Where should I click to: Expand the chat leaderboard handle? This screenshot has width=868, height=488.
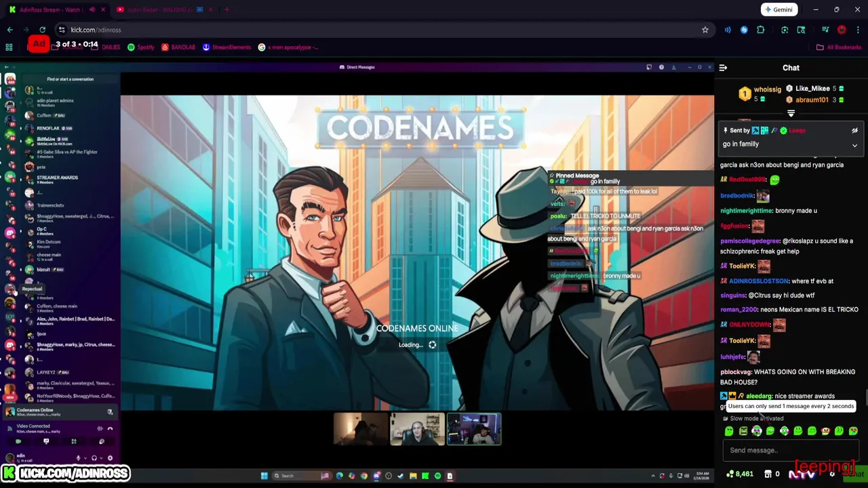pos(791,114)
